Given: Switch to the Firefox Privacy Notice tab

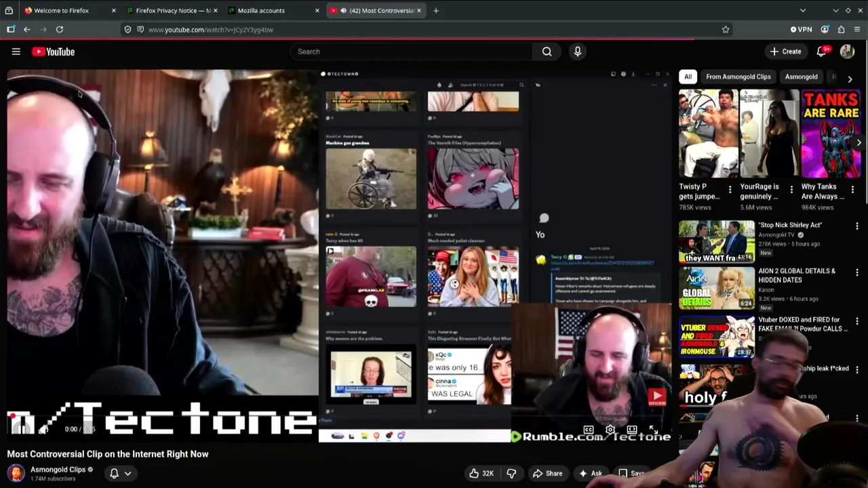Looking at the screenshot, I should pos(172,10).
